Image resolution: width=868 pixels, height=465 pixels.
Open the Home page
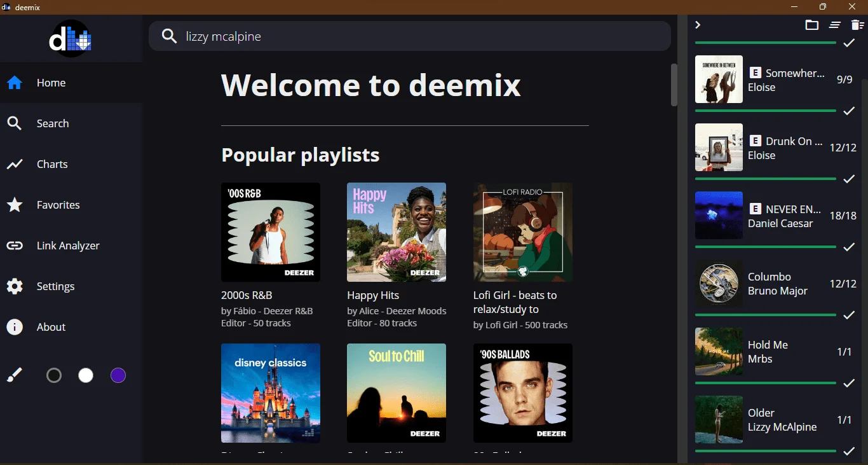(x=71, y=83)
